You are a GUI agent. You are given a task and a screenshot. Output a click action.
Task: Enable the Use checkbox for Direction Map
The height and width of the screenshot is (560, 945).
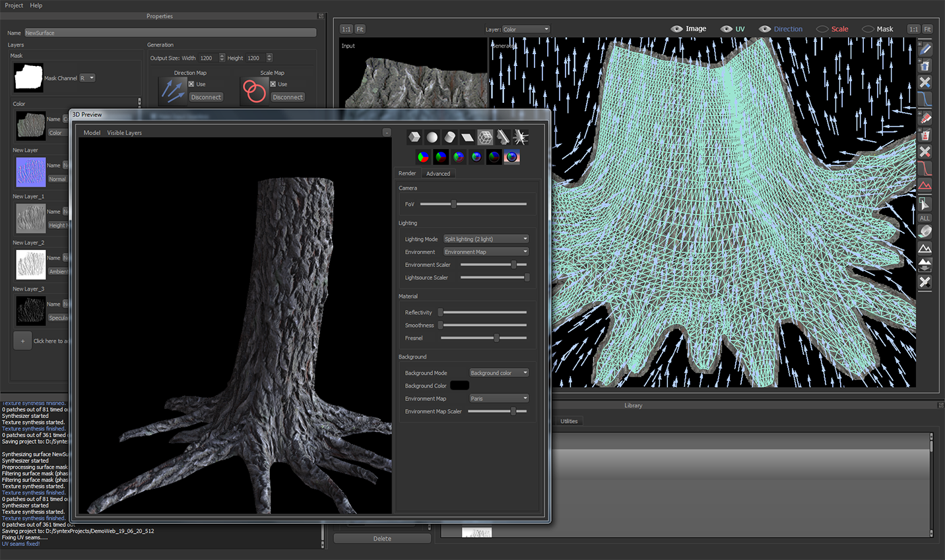point(191,84)
